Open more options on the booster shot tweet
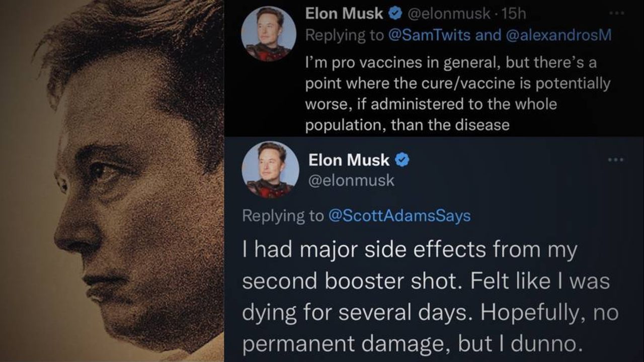The width and height of the screenshot is (644, 362). tap(615, 160)
